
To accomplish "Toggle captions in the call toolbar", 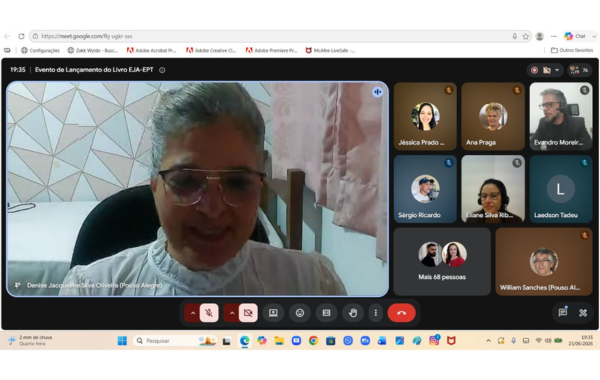I will click(x=326, y=313).
